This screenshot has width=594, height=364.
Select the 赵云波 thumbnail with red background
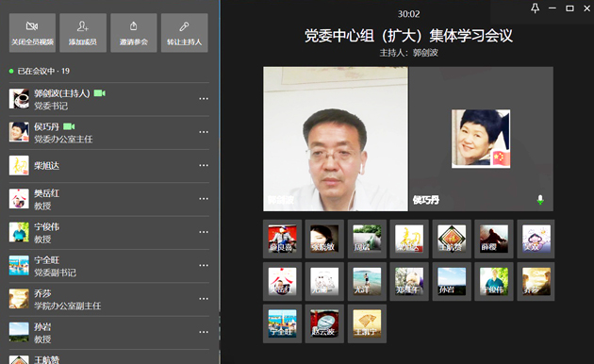click(x=324, y=323)
